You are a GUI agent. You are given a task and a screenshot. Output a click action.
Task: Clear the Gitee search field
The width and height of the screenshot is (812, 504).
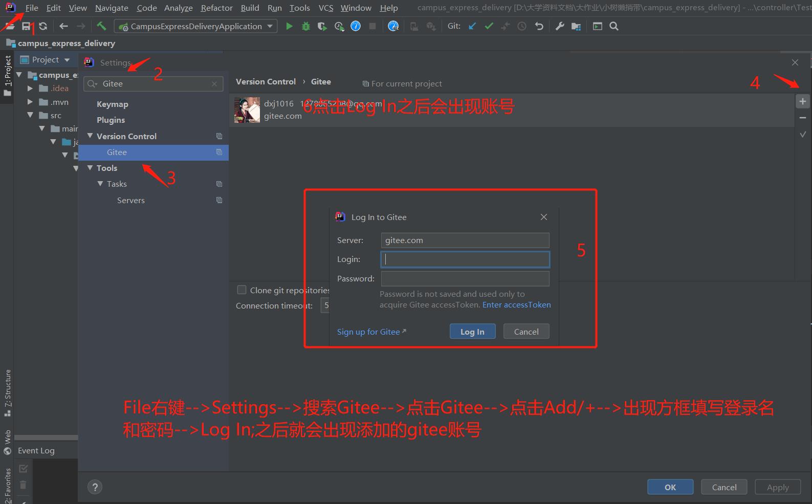click(214, 84)
